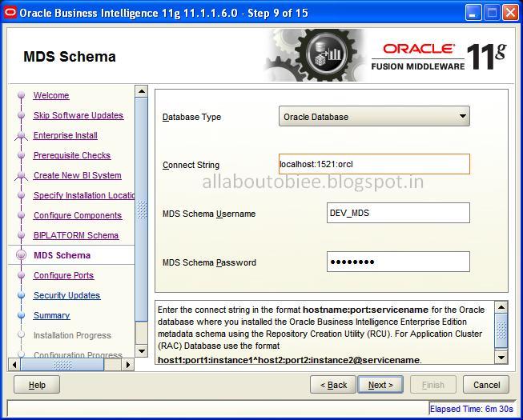Viewport: 523px width, 420px height.
Task: Click the MDS Schema step marker icon
Action: 22,255
